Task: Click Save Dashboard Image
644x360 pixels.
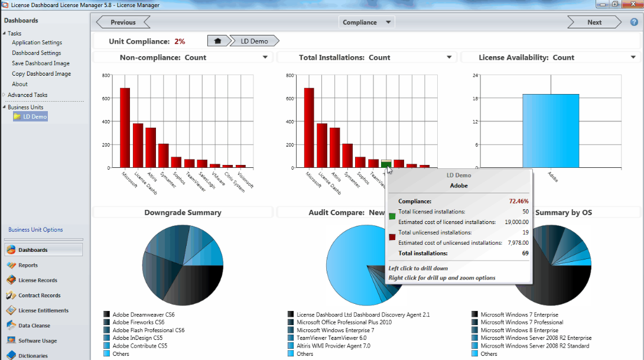Action: (40, 63)
